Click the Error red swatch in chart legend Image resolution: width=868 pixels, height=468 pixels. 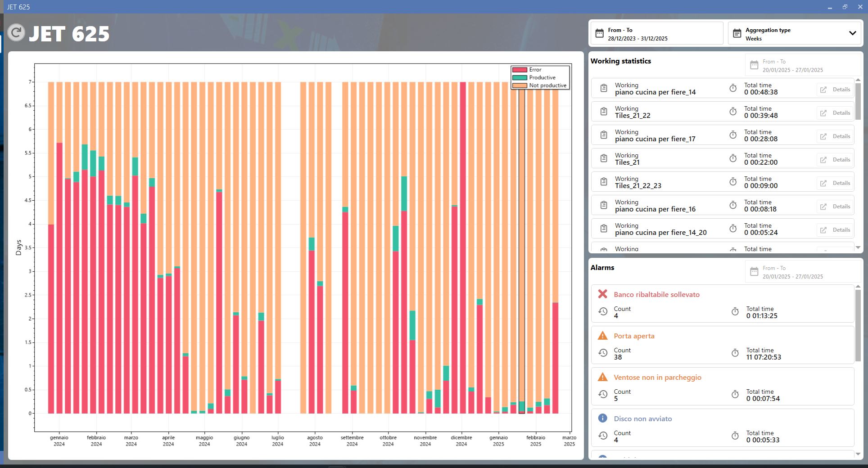pyautogui.click(x=520, y=70)
